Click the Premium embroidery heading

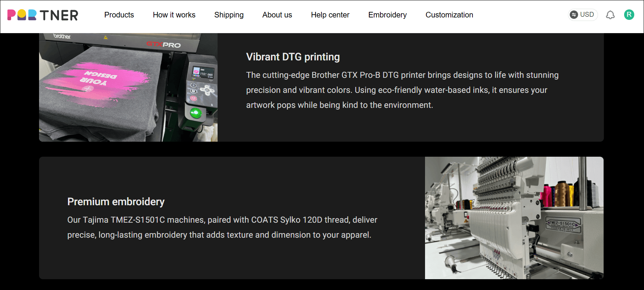click(x=116, y=202)
